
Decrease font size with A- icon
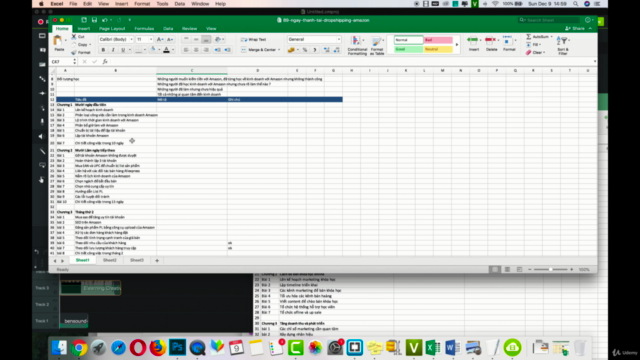pyautogui.click(x=170, y=40)
